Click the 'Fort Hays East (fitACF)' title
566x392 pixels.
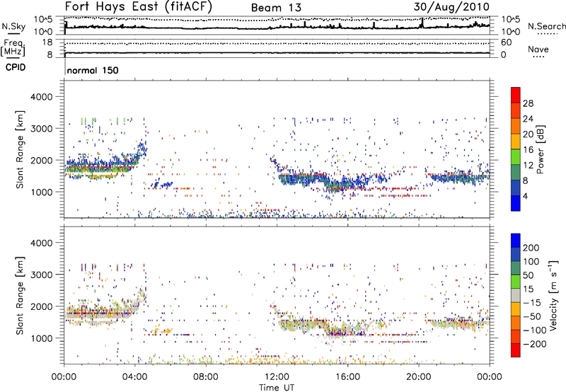(x=139, y=6)
